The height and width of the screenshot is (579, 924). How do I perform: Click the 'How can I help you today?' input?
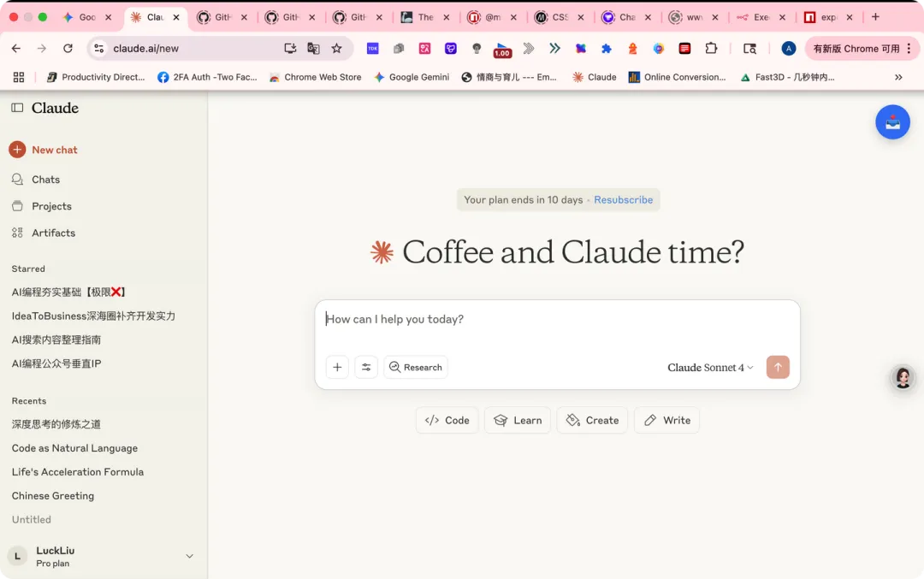pyautogui.click(x=556, y=319)
